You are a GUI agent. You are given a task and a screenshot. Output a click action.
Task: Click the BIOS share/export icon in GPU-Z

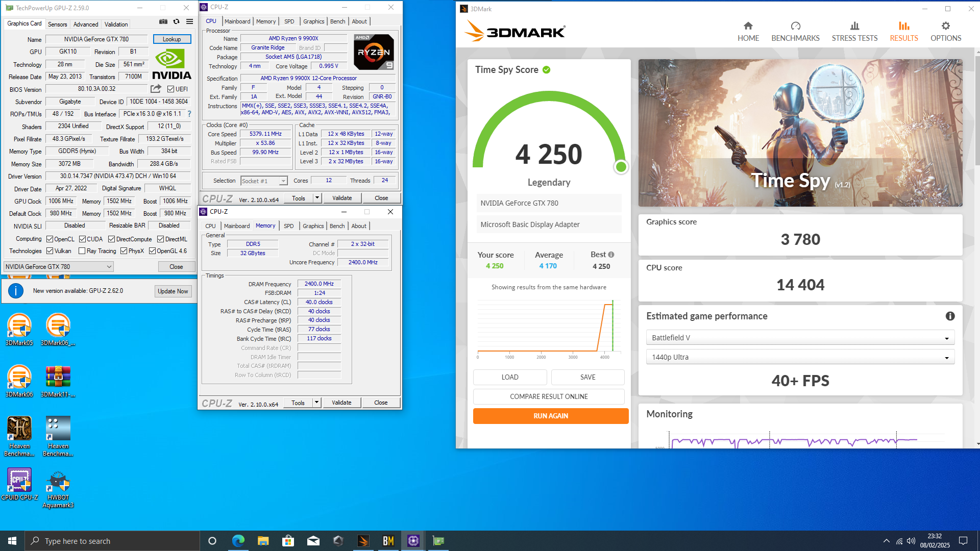(x=156, y=89)
